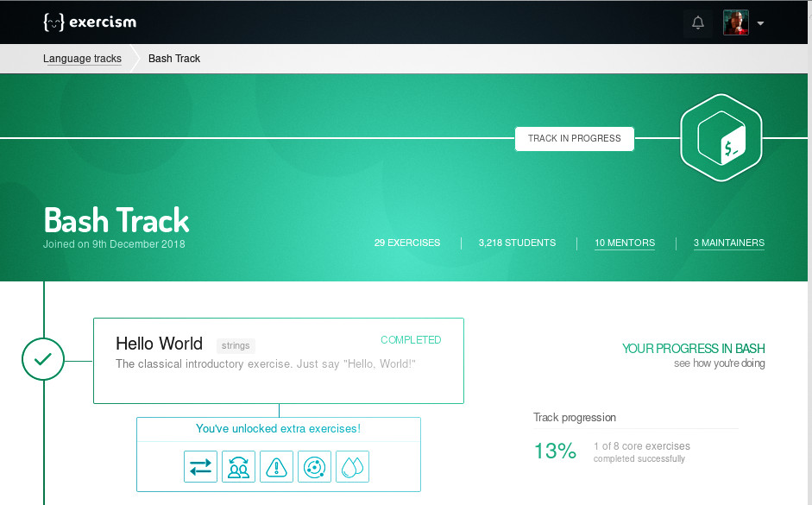Click YOUR PROGRESS IN BASH heading
812x505 pixels.
click(694, 349)
